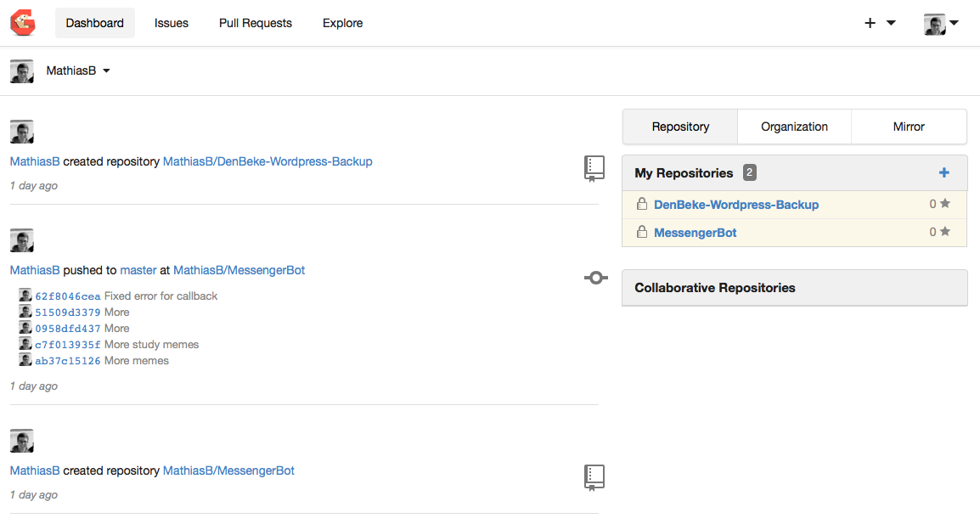Open the master branch link
Viewport: 980px width, 524px height.
pos(138,270)
